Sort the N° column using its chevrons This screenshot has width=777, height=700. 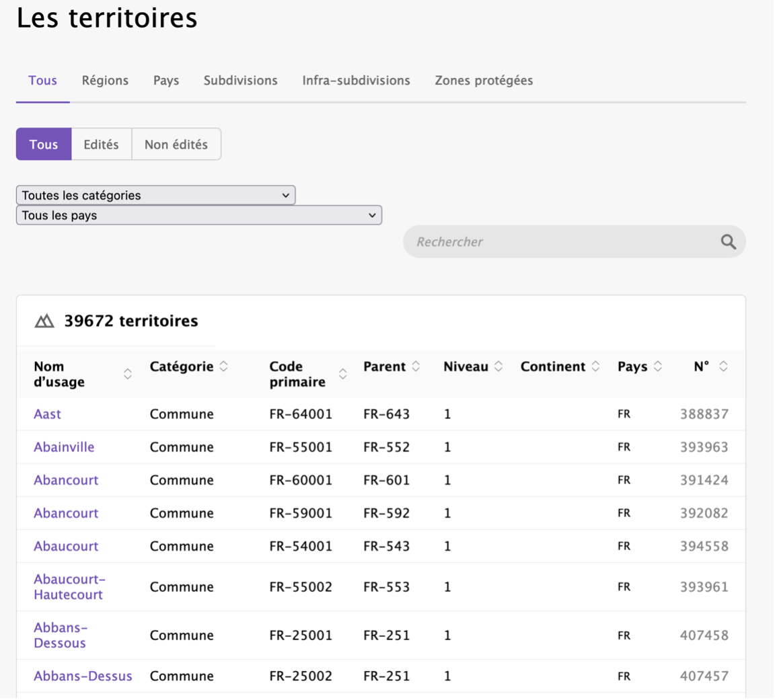point(723,366)
